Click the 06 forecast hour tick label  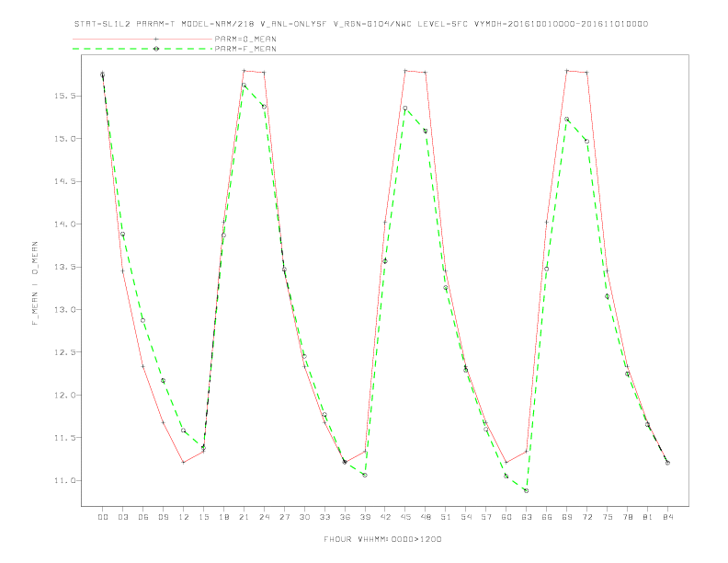click(x=143, y=517)
